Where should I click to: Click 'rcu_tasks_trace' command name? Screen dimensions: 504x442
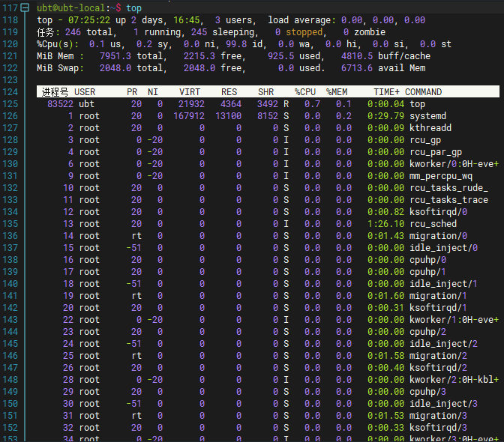448,200
